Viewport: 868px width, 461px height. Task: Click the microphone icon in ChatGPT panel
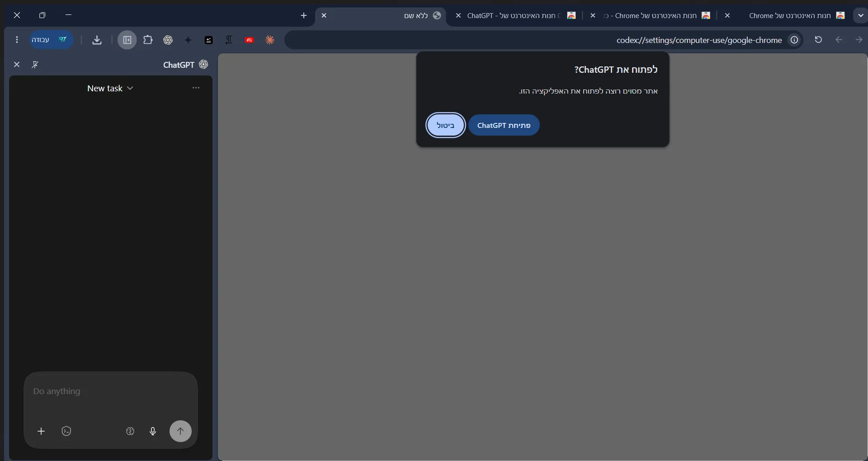pos(153,431)
